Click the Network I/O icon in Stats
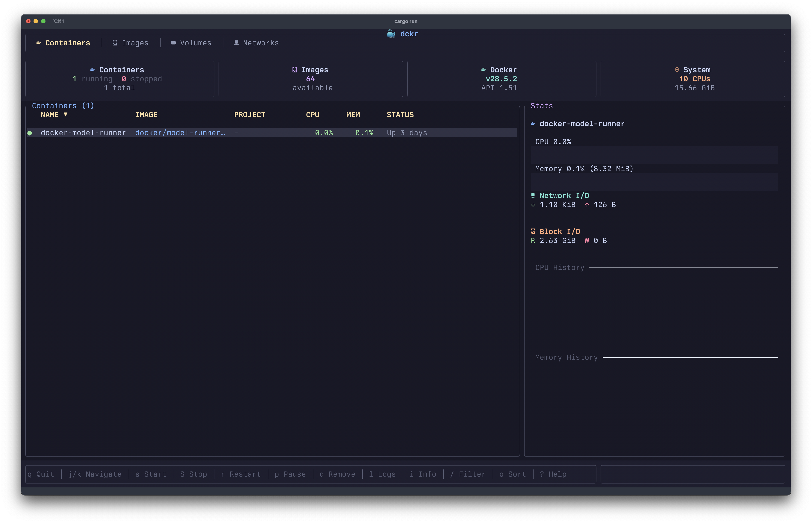The height and width of the screenshot is (523, 812). (533, 196)
